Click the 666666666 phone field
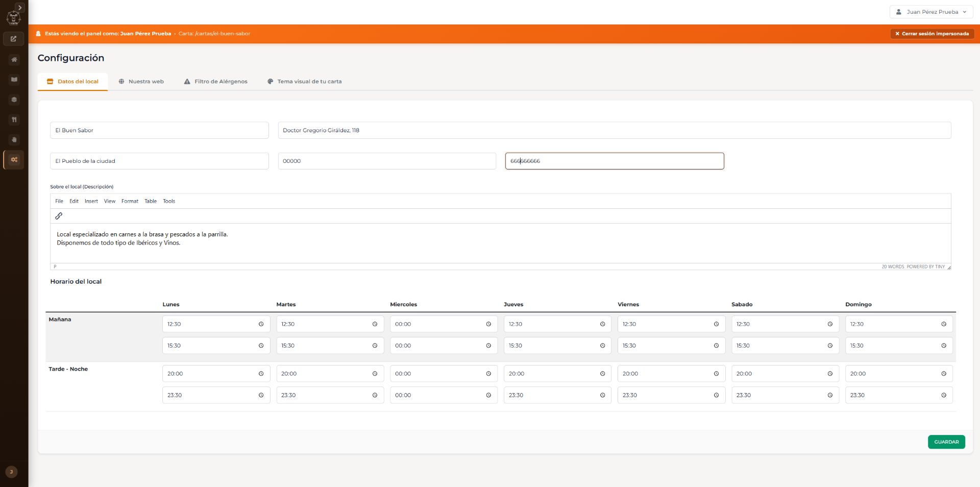 pyautogui.click(x=615, y=161)
